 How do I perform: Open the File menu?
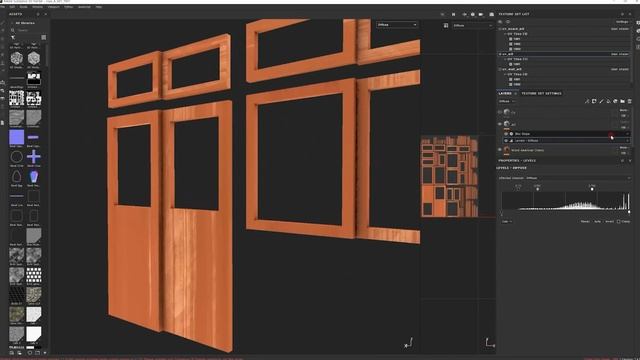[x=2, y=7]
